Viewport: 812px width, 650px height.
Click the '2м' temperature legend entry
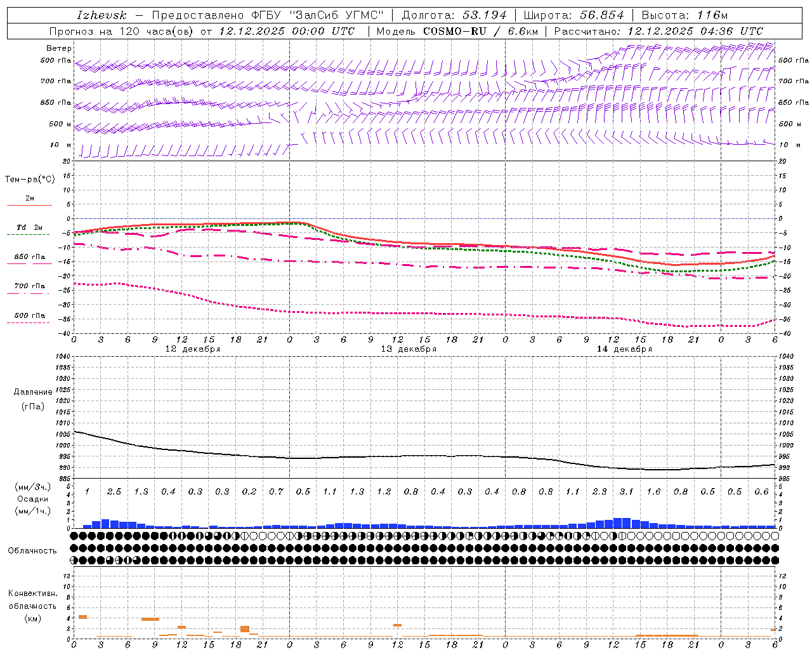(30, 198)
